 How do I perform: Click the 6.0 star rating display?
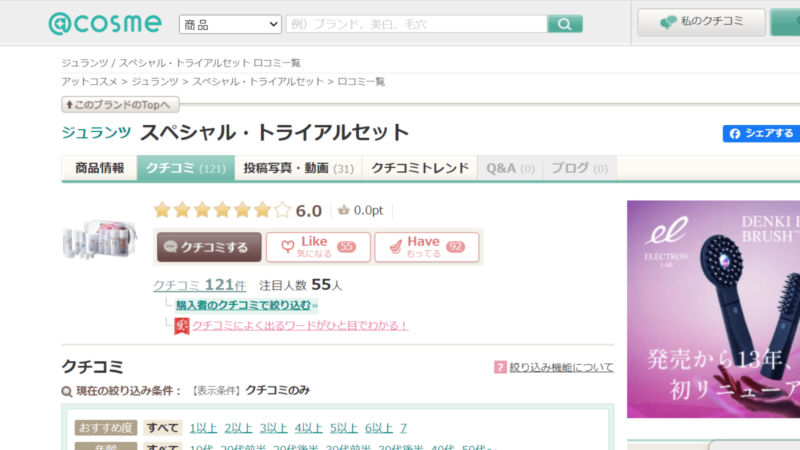(x=238, y=210)
